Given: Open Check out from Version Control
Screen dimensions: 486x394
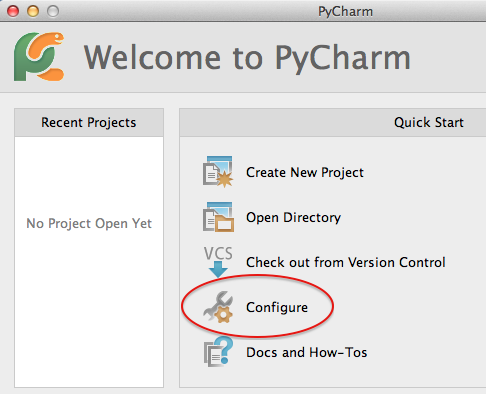Looking at the screenshot, I should pyautogui.click(x=346, y=262).
